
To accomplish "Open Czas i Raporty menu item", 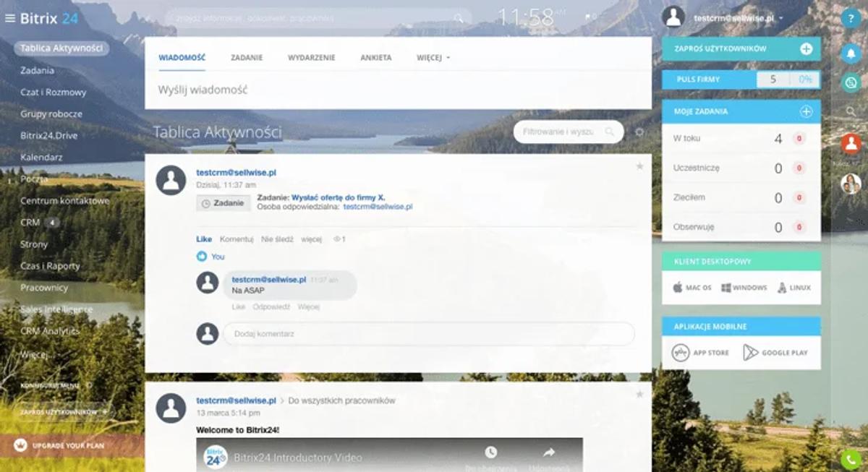I will [50, 265].
